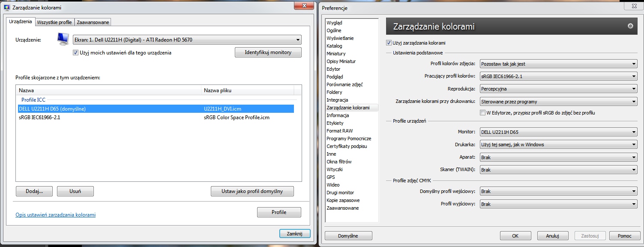Click the 'Nazwa pliku' column header
The height and width of the screenshot is (247, 644).
pyautogui.click(x=218, y=90)
